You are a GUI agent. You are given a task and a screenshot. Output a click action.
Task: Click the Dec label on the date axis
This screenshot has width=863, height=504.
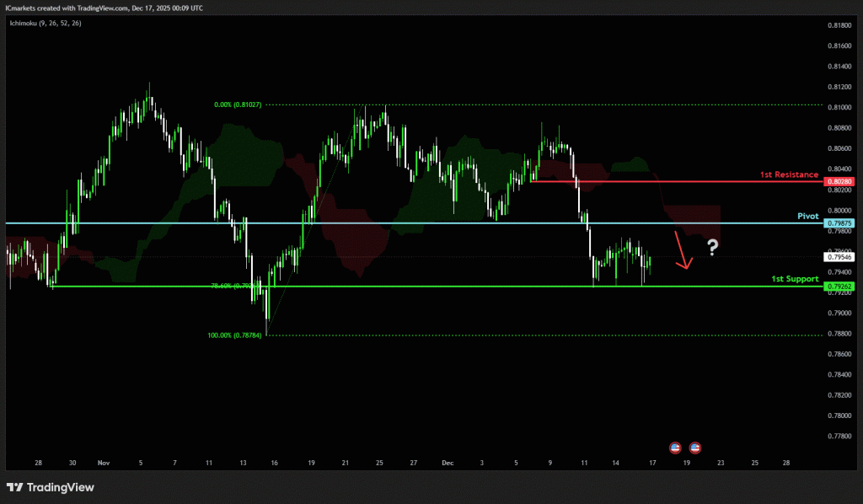(448, 463)
